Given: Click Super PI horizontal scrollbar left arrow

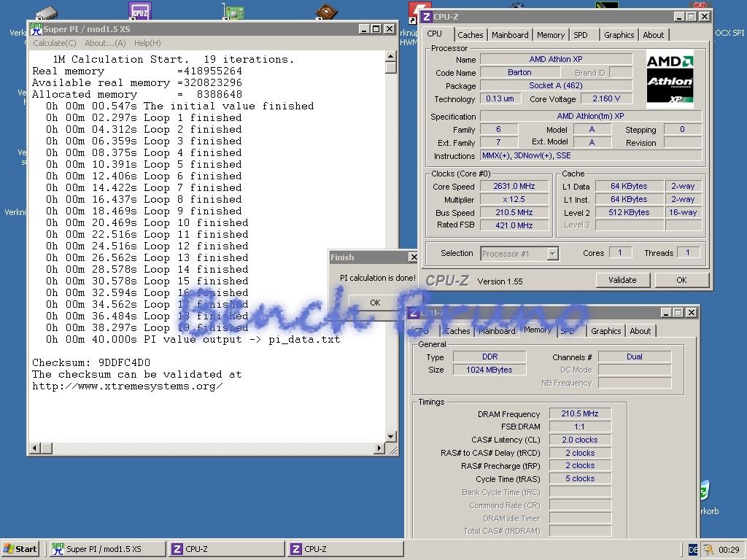Looking at the screenshot, I should (35, 448).
